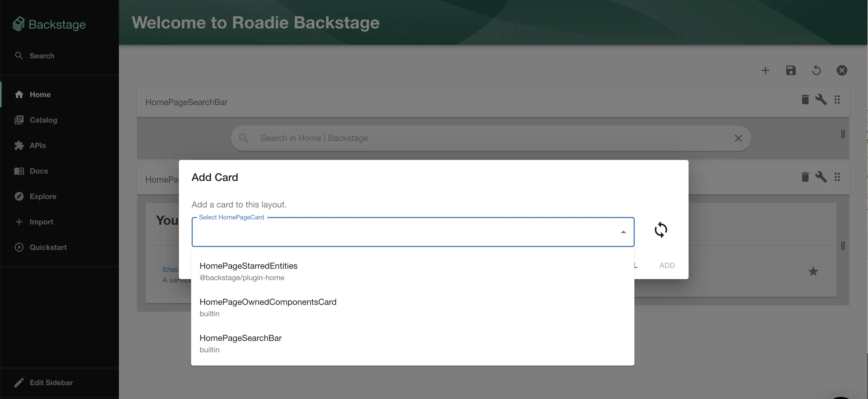The height and width of the screenshot is (399, 868).
Task: Open settings for the HomePageSearchBar card
Action: [x=822, y=100]
